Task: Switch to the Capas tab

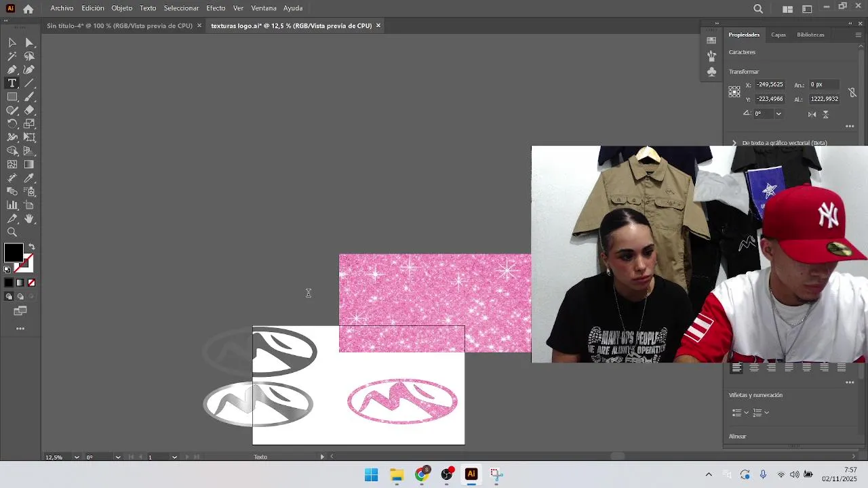Action: point(778,35)
